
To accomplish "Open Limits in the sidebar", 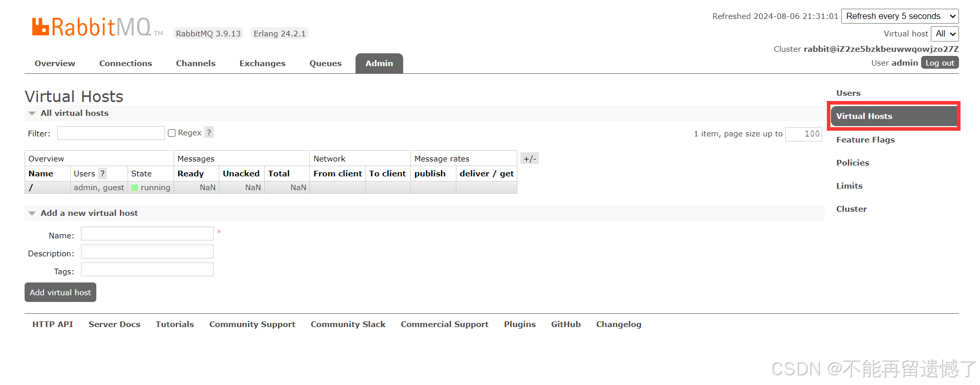I will pos(849,186).
